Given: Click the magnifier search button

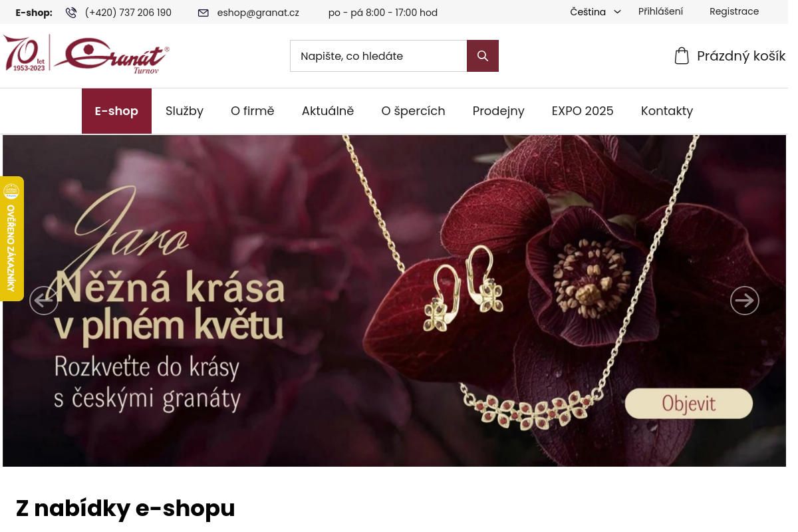Looking at the screenshot, I should coord(483,56).
